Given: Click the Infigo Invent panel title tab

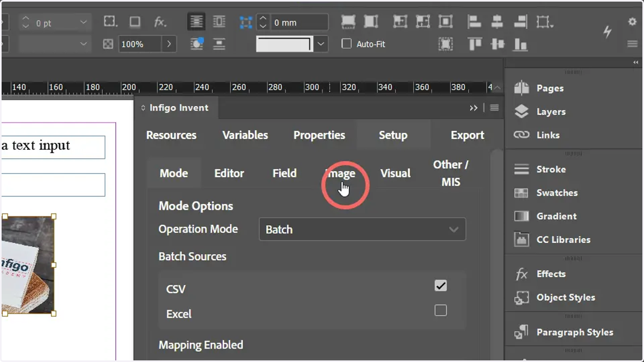Looking at the screenshot, I should [x=175, y=108].
